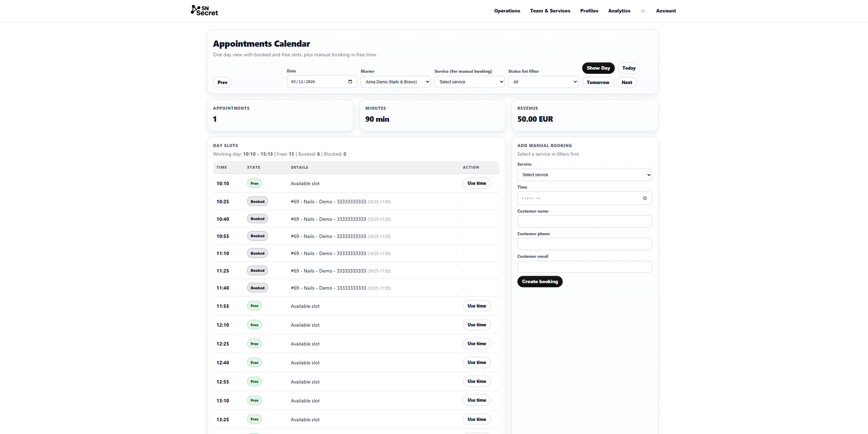868x434 pixels.
Task: Click the '50.00 EUR' revenue value
Action: click(535, 119)
